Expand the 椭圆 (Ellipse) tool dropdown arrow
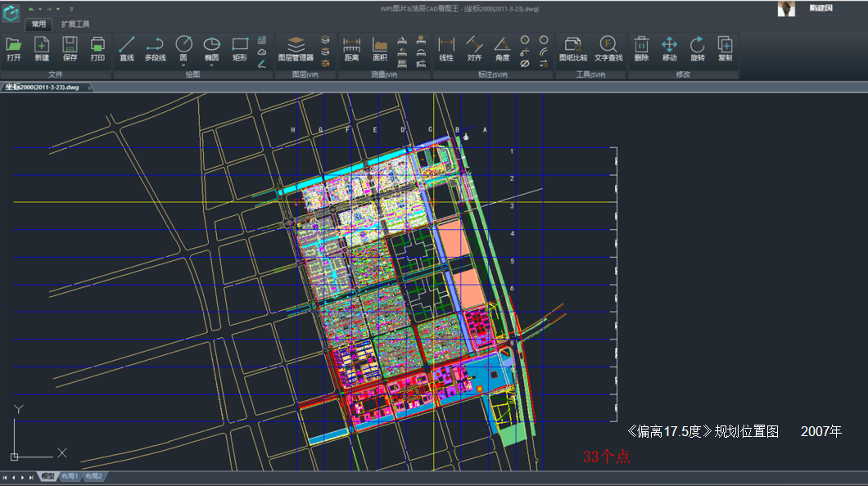868x486 pixels. tap(211, 65)
